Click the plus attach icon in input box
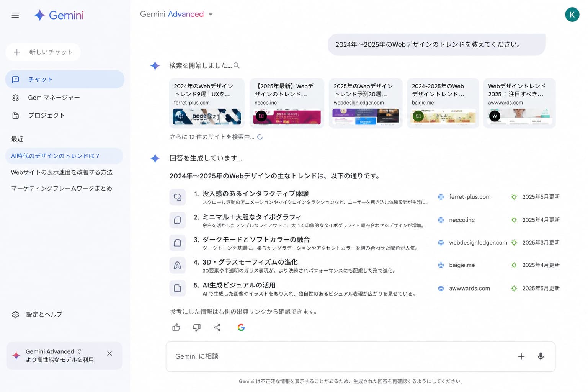 point(521,356)
